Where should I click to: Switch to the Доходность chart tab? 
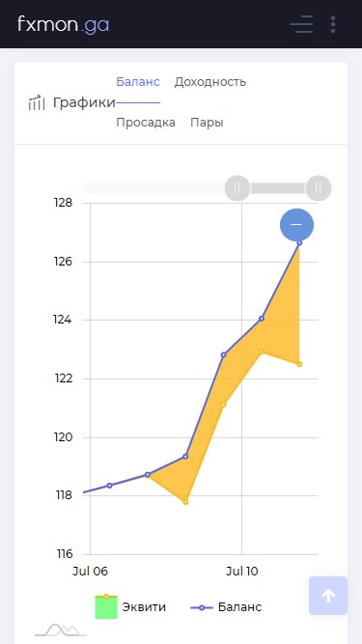click(210, 82)
